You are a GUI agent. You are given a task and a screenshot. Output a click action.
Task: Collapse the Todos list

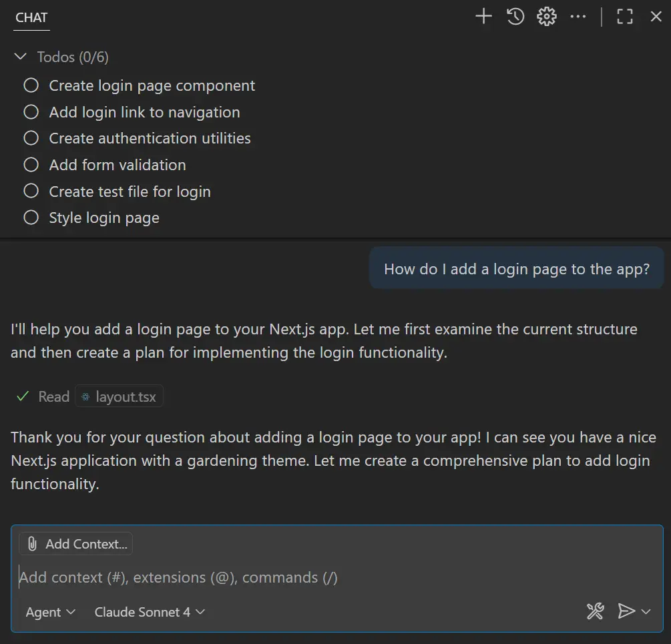[19, 57]
